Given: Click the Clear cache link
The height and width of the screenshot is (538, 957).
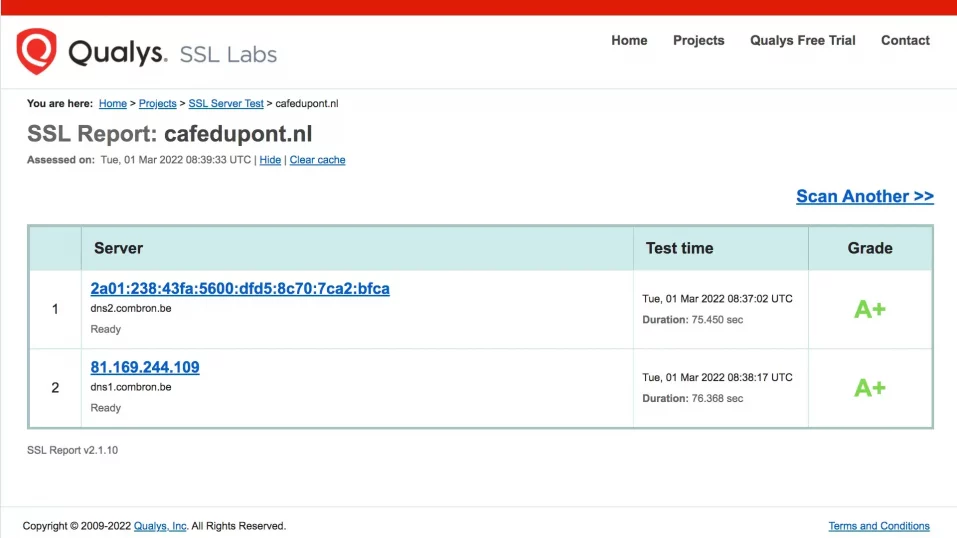Looking at the screenshot, I should click(317, 160).
